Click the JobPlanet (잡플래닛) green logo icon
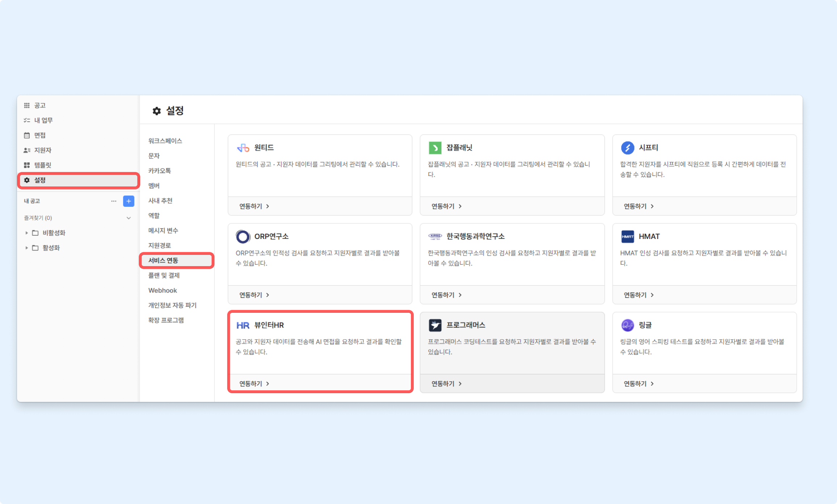Viewport: 837px width, 504px height. coord(435,148)
